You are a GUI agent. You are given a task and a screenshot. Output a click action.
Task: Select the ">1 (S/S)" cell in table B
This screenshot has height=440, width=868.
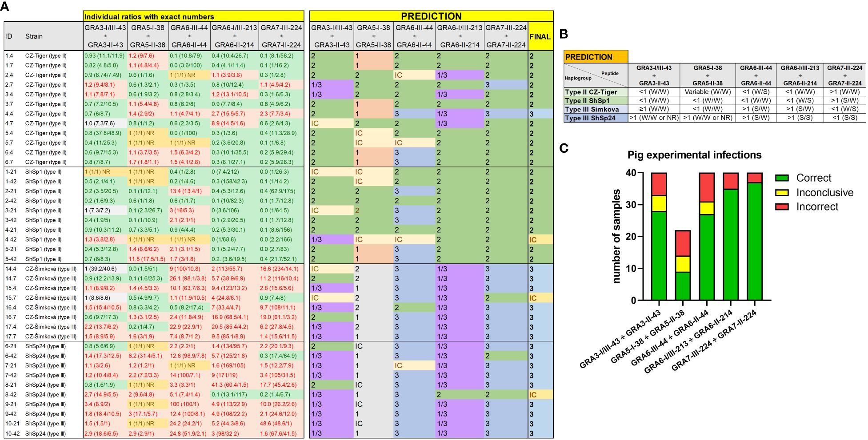[x=800, y=118]
